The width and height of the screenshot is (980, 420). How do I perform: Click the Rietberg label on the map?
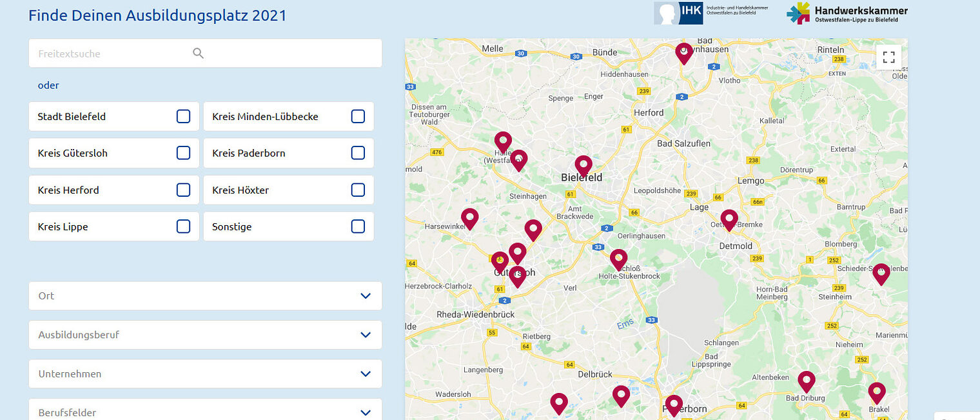pyautogui.click(x=536, y=336)
